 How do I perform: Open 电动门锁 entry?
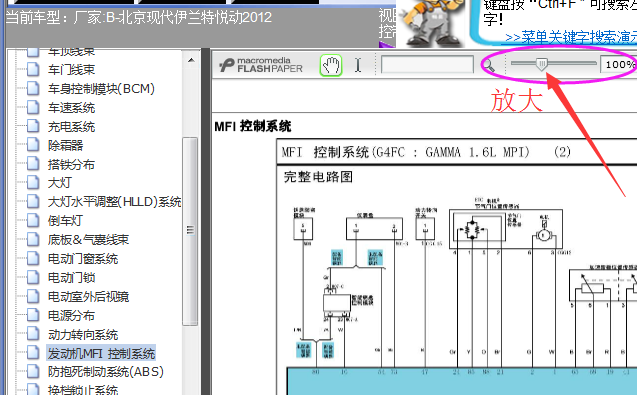72,278
